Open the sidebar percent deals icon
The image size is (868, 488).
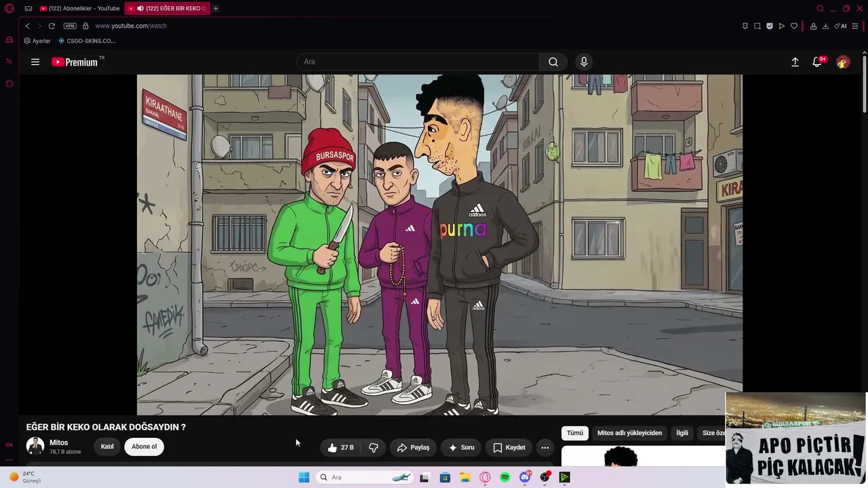9,61
